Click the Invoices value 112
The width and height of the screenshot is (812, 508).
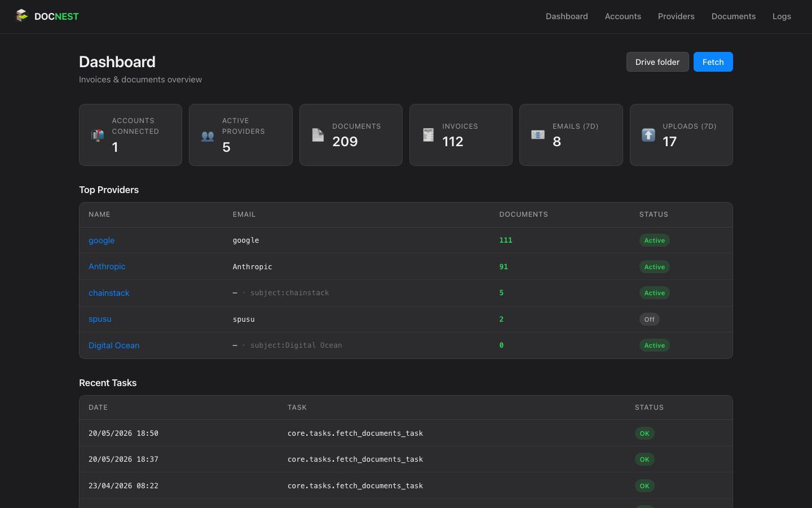(x=453, y=142)
